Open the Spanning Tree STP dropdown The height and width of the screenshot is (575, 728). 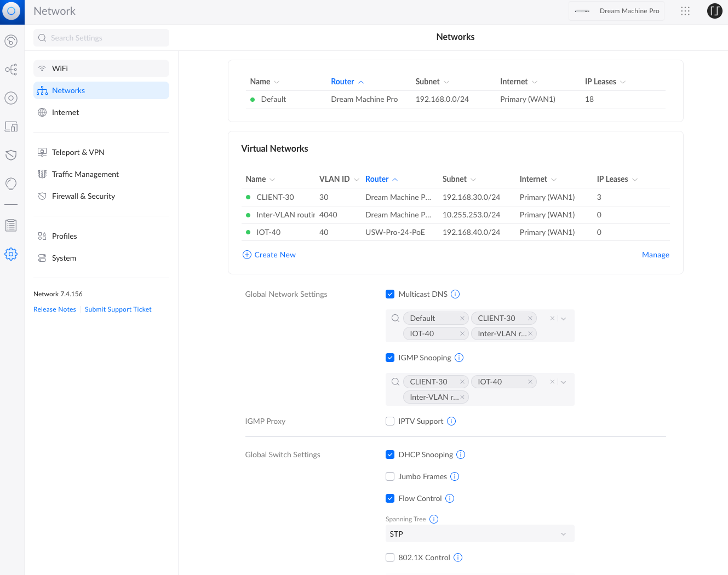click(479, 534)
